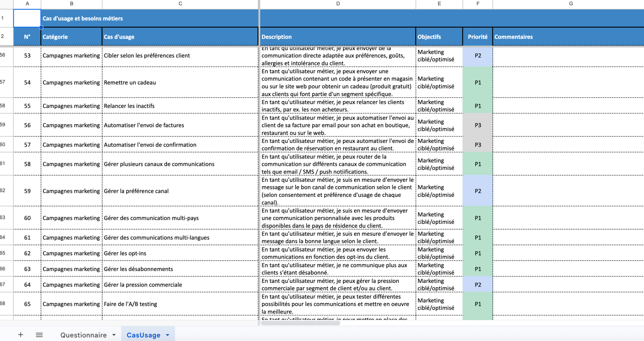Screen dimensions: 644x341
Task: Click number cell 55
Action: tap(27, 106)
